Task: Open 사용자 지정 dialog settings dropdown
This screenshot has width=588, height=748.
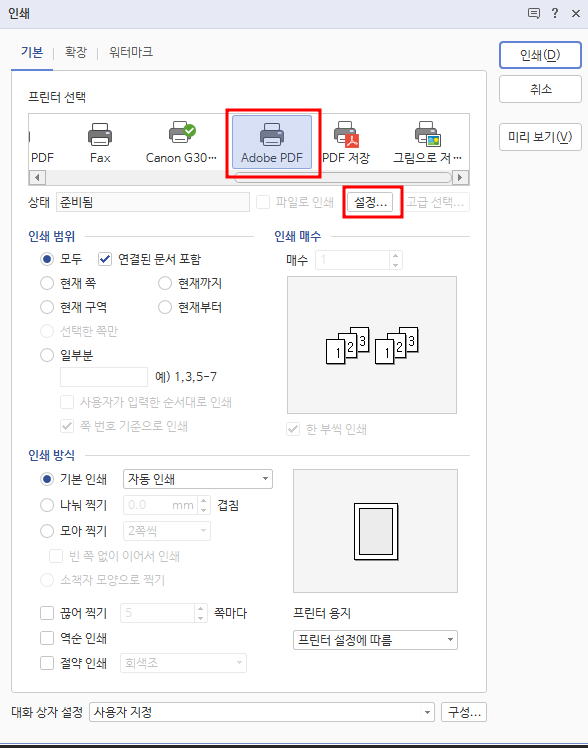Action: (x=262, y=712)
